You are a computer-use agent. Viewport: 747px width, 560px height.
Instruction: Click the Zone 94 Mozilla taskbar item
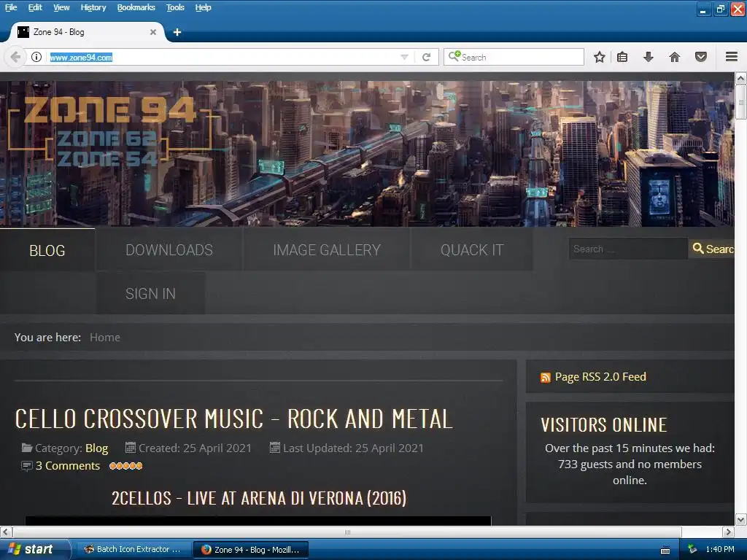tap(251, 550)
